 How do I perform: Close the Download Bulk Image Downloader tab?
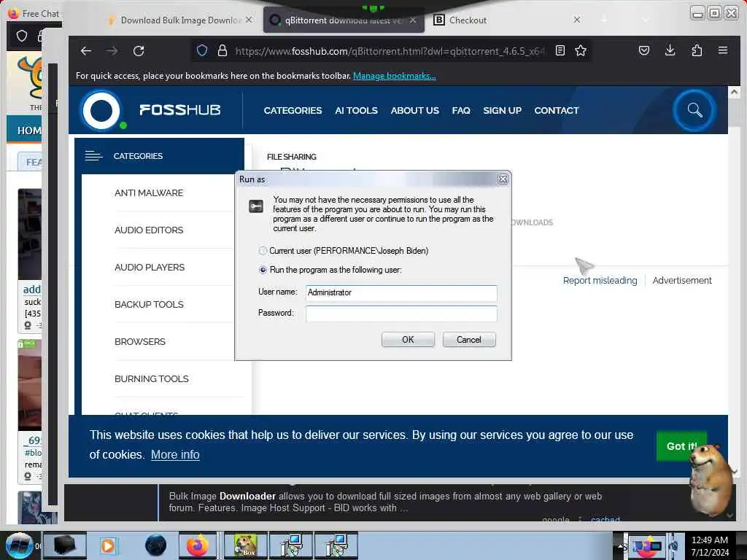[x=249, y=20]
